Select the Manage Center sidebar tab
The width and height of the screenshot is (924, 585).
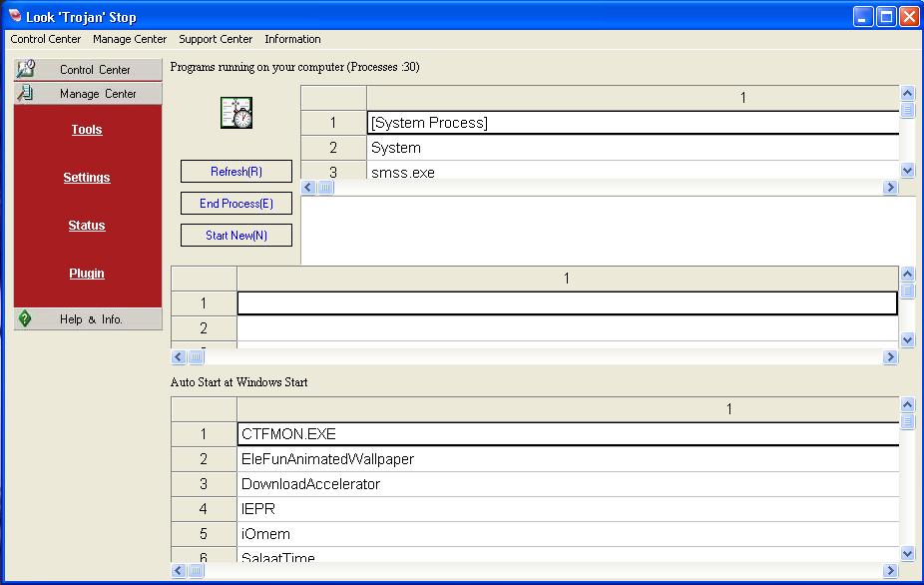88,94
